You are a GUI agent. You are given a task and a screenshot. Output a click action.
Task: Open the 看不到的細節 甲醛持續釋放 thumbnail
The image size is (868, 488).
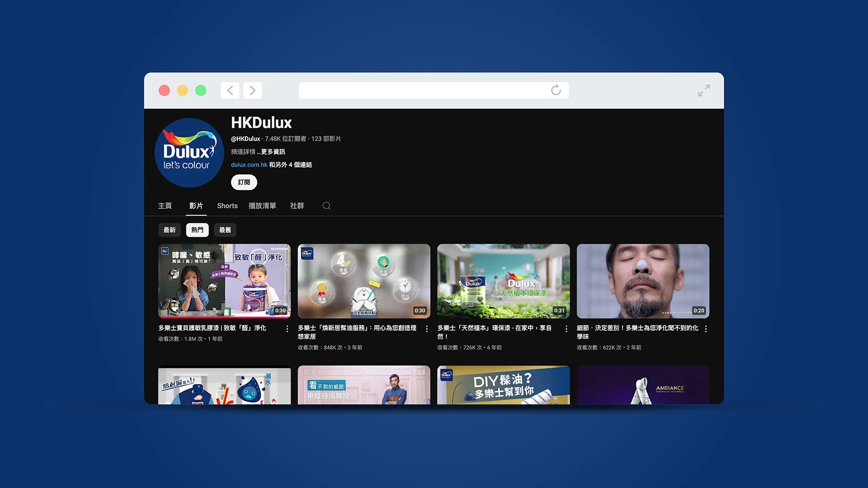click(364, 385)
